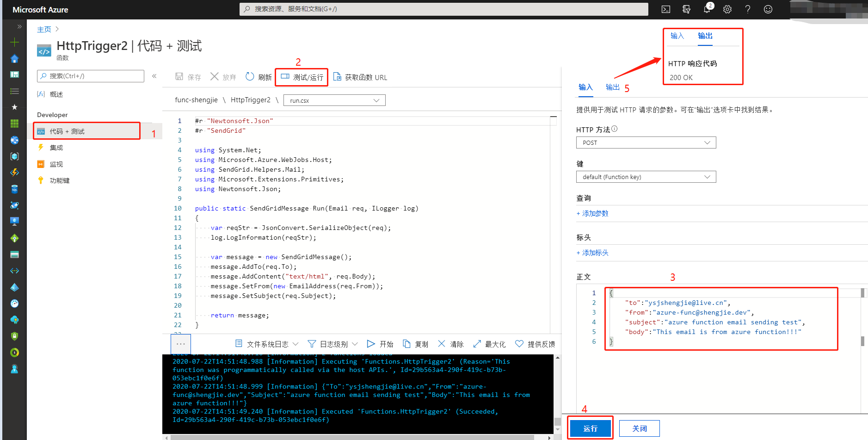Click the 刷新 refresh icon
The image size is (868, 440).
(x=250, y=77)
